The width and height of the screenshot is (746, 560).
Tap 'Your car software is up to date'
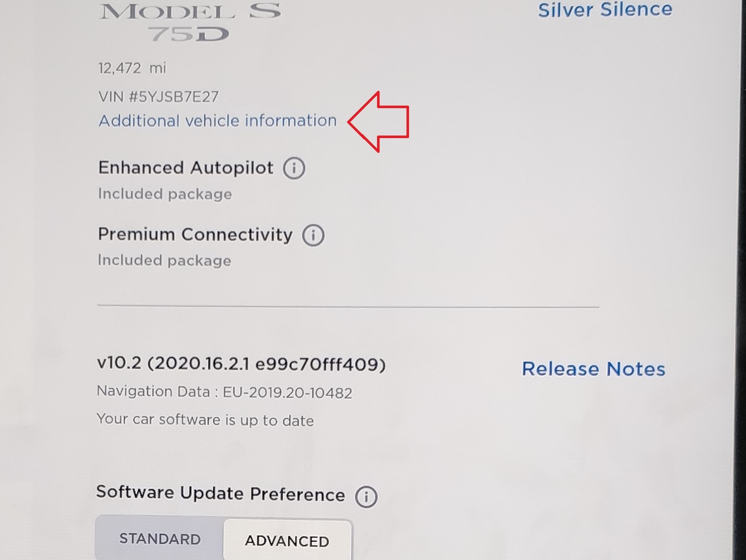click(205, 420)
